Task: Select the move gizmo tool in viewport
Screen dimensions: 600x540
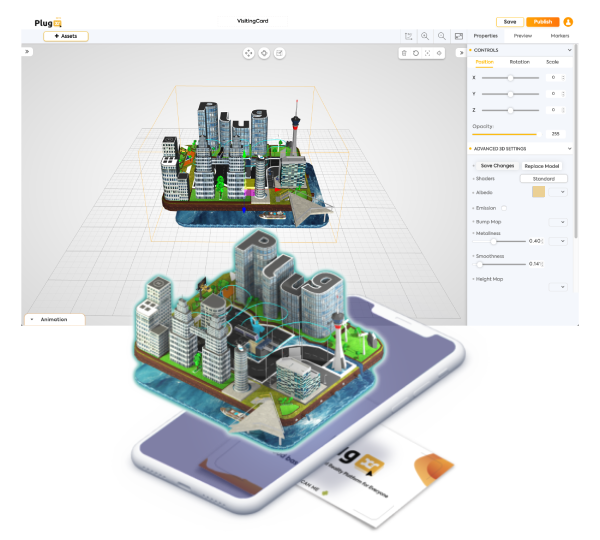Action: point(249,53)
